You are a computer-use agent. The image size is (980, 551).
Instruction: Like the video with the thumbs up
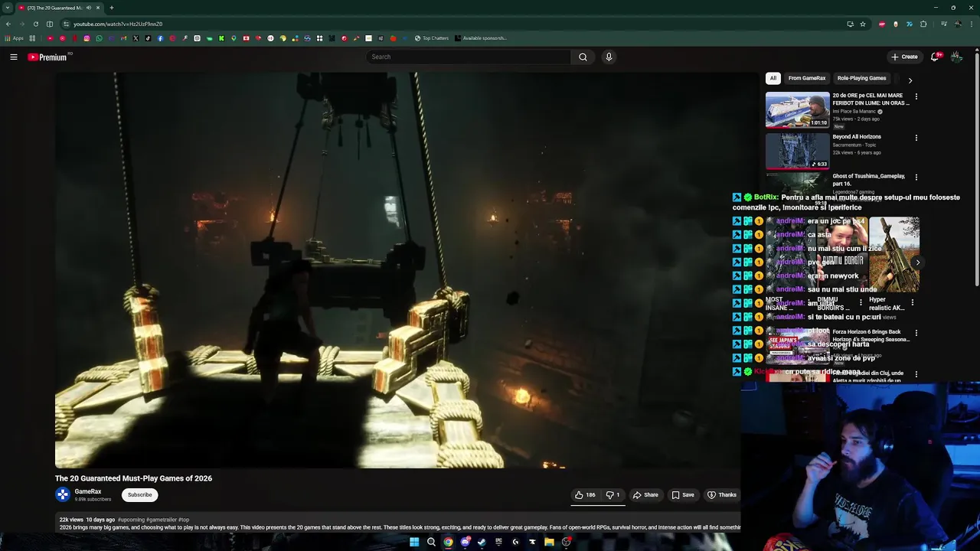pyautogui.click(x=585, y=495)
